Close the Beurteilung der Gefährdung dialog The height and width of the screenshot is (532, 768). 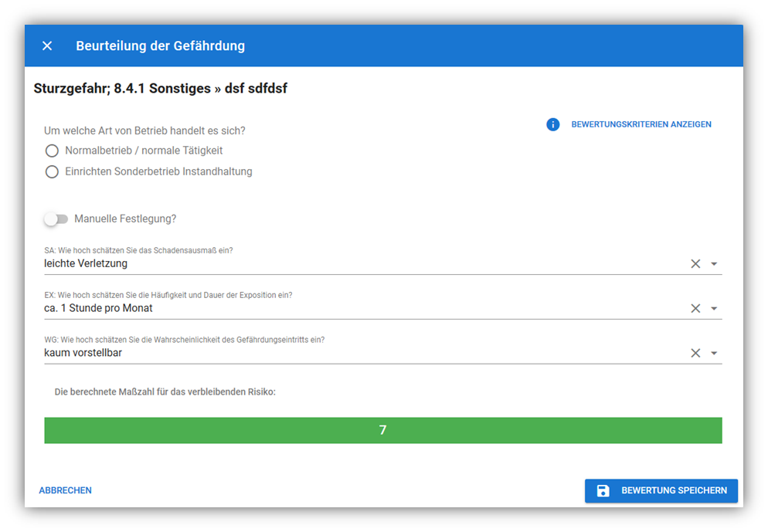pos(47,46)
